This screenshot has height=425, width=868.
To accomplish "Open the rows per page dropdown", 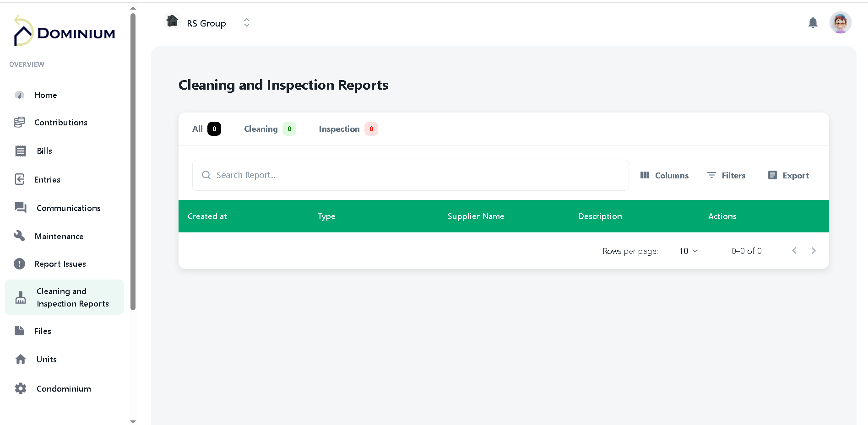I will point(687,251).
